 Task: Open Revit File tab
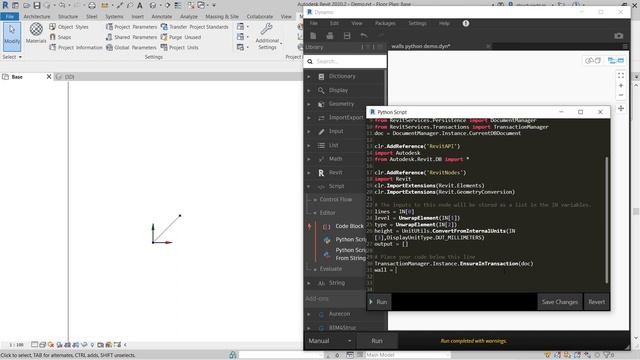click(x=10, y=16)
